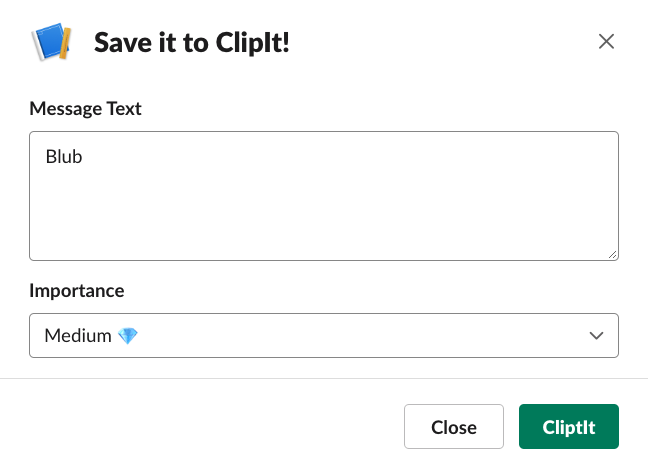Focus the Message Text input area
The image size is (648, 473).
click(x=324, y=196)
